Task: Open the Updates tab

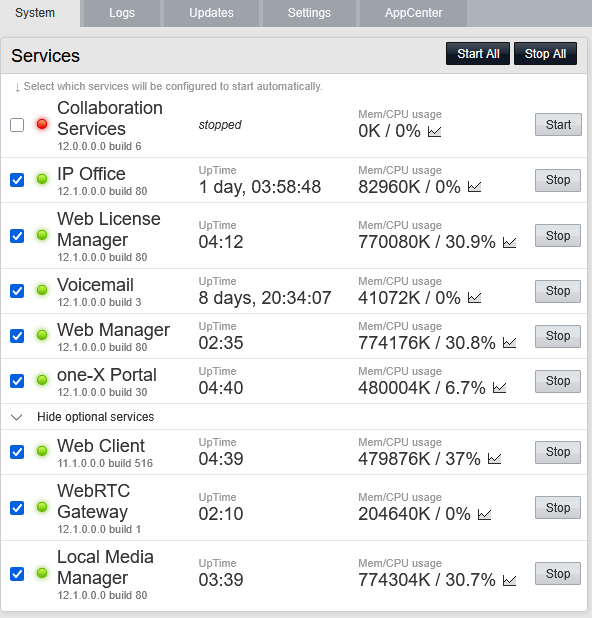Action: (211, 13)
